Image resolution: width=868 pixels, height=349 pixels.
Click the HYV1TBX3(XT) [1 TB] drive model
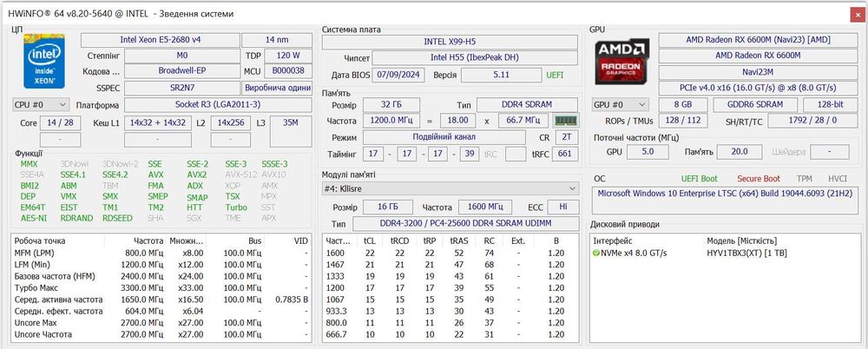point(746,254)
